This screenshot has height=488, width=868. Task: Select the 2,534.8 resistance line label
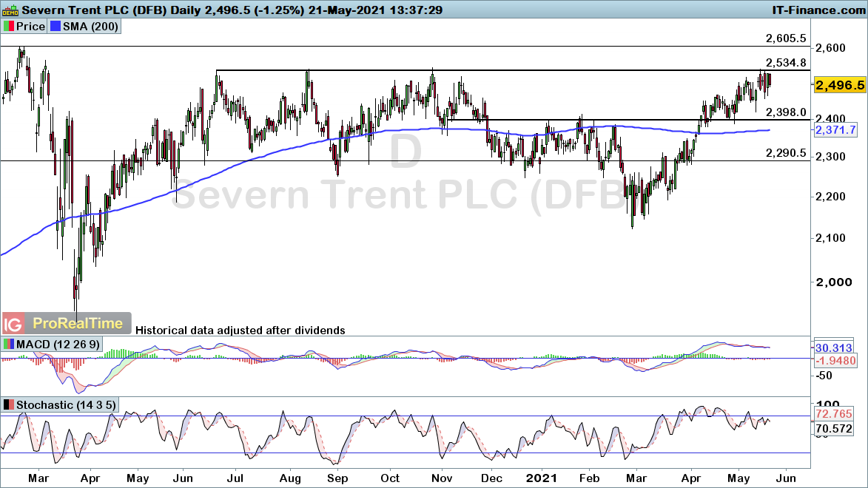pos(785,63)
